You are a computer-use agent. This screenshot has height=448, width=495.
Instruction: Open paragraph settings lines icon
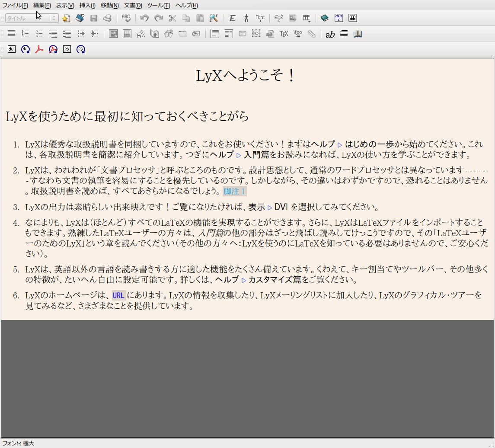click(x=344, y=34)
